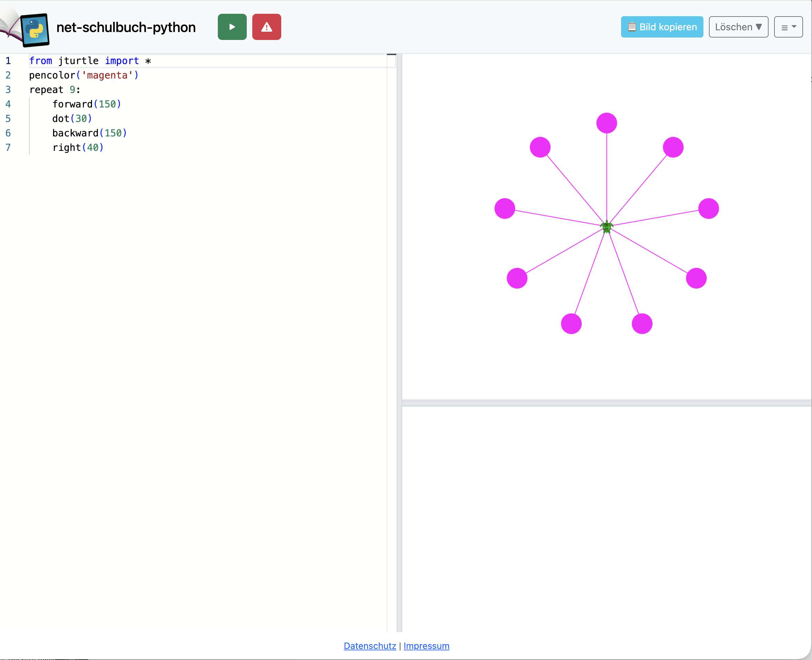Open the Datenschutz link
812x660 pixels.
[x=370, y=646]
